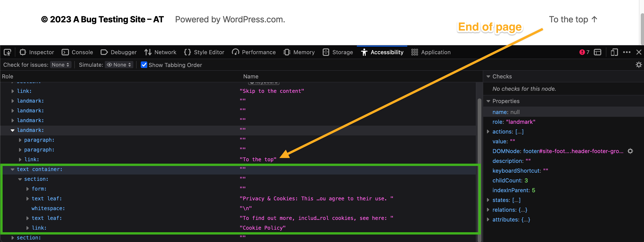644x242 pixels.
Task: Expand the relations property row
Action: [489, 210]
